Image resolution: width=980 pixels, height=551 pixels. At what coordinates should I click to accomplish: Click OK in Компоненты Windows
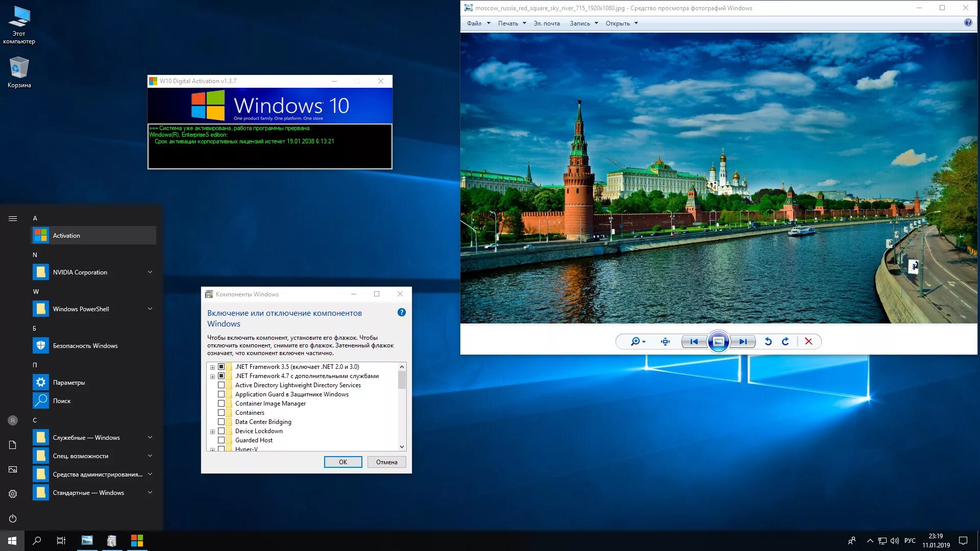[x=343, y=462]
